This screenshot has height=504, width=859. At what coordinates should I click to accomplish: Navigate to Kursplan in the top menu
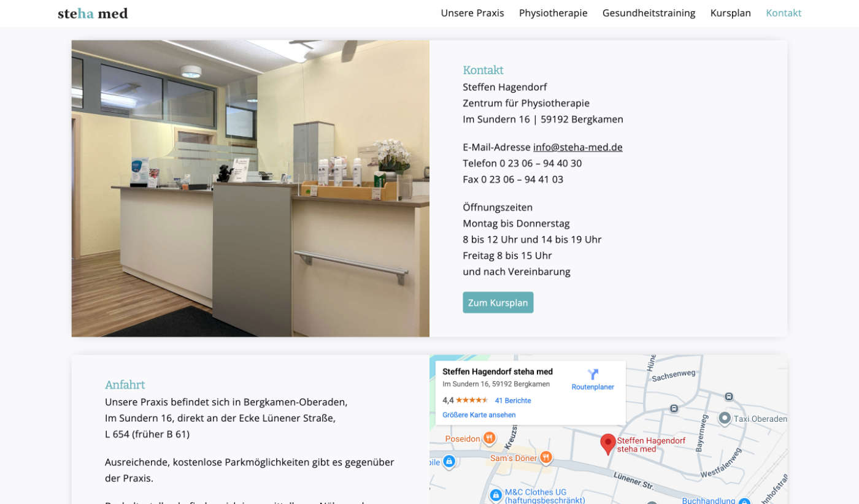(x=730, y=13)
